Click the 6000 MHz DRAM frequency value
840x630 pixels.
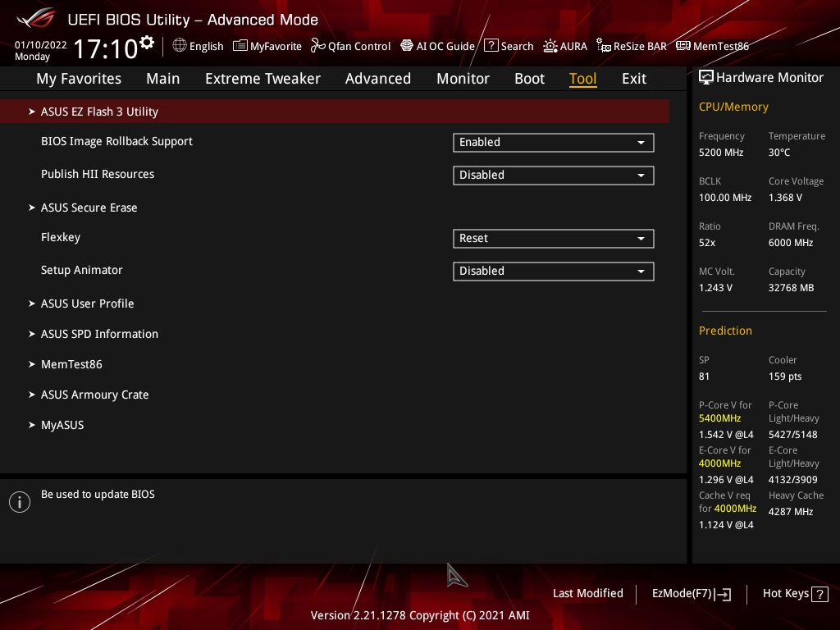pos(791,243)
